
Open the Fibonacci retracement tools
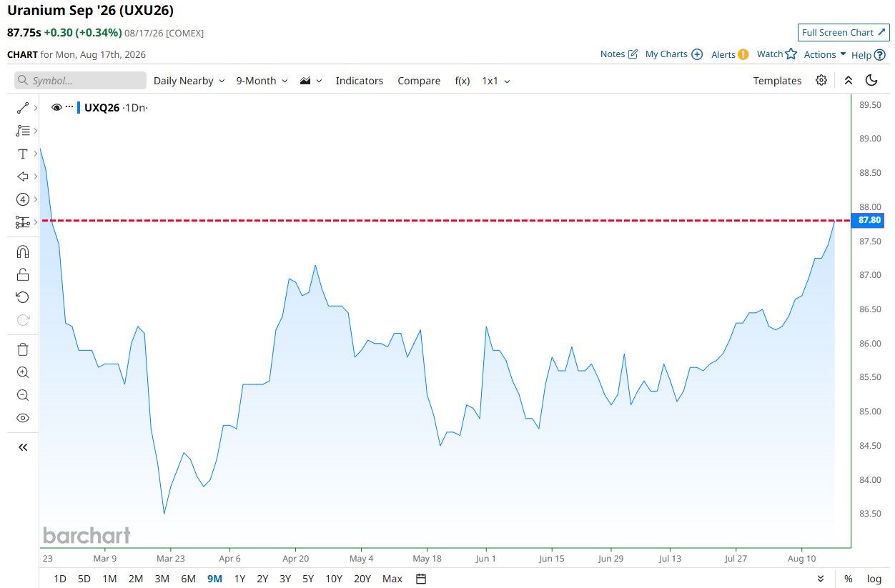(22, 131)
